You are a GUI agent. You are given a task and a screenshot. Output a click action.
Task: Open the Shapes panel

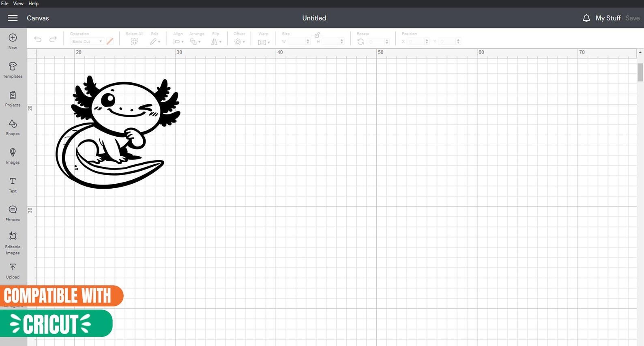[x=13, y=127]
